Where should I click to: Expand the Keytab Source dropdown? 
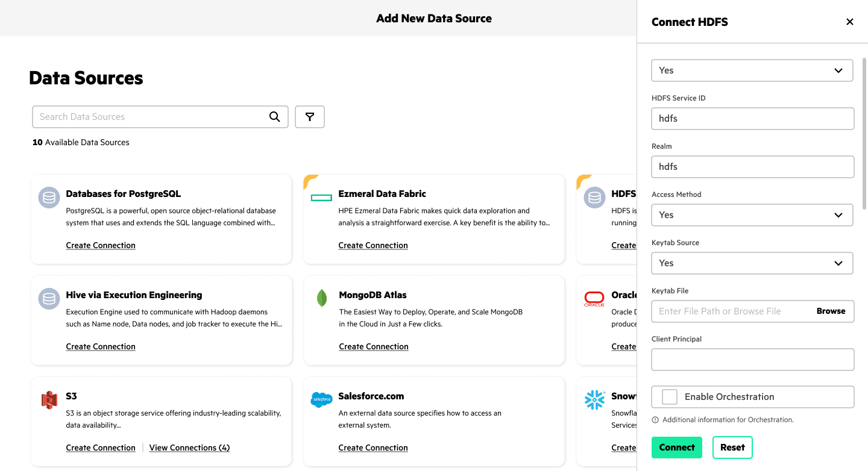tap(752, 263)
